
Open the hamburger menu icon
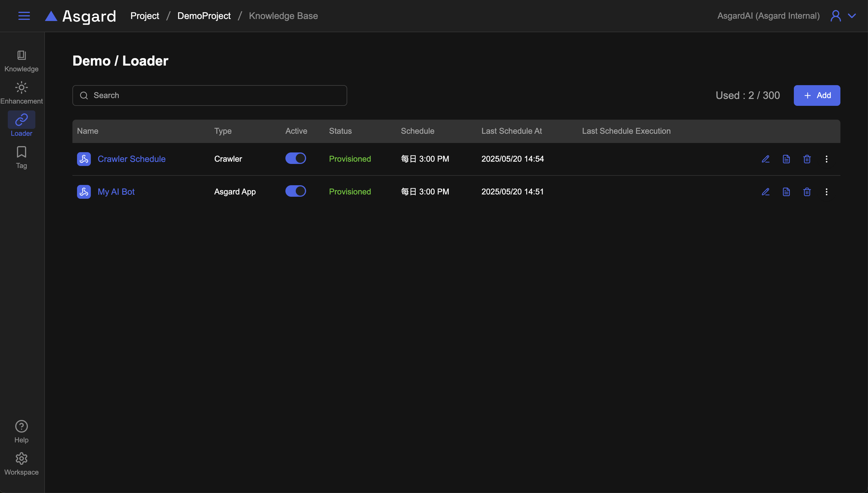tap(24, 16)
